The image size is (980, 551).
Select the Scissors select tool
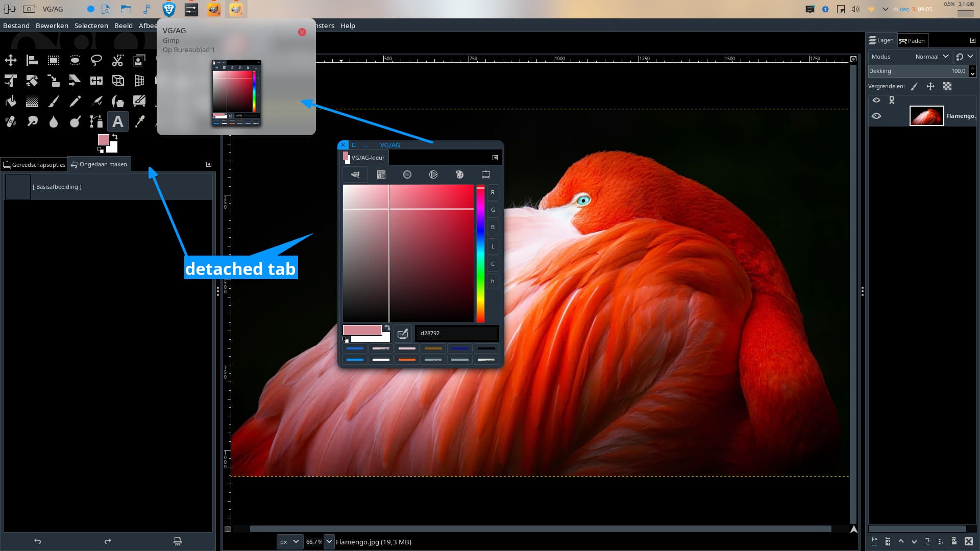(x=117, y=61)
